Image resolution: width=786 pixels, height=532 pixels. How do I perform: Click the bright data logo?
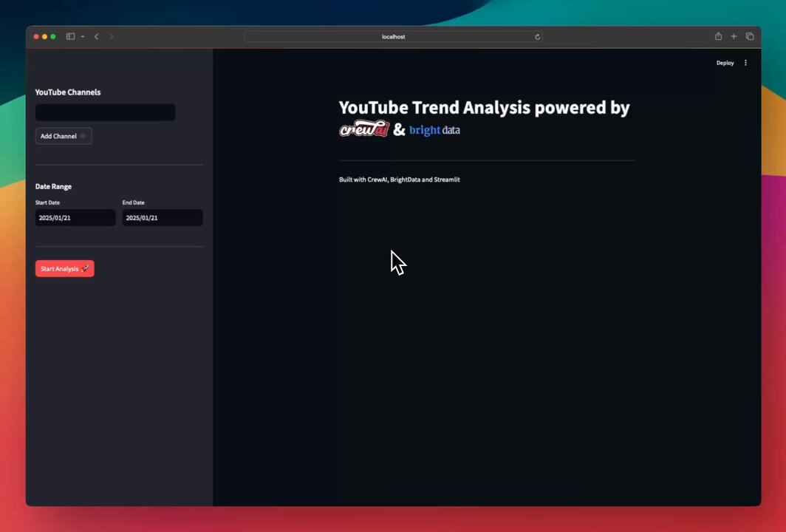tap(434, 130)
